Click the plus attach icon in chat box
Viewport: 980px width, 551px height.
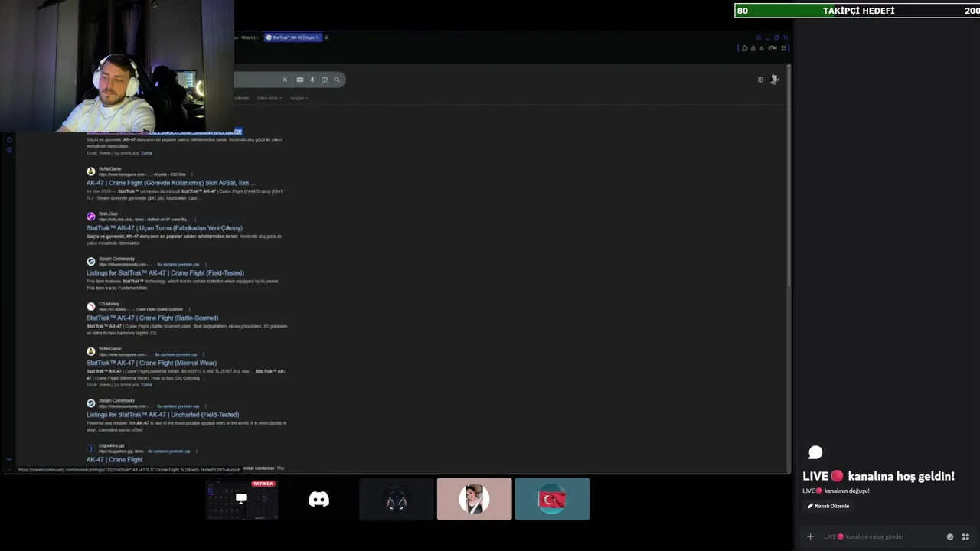(810, 536)
